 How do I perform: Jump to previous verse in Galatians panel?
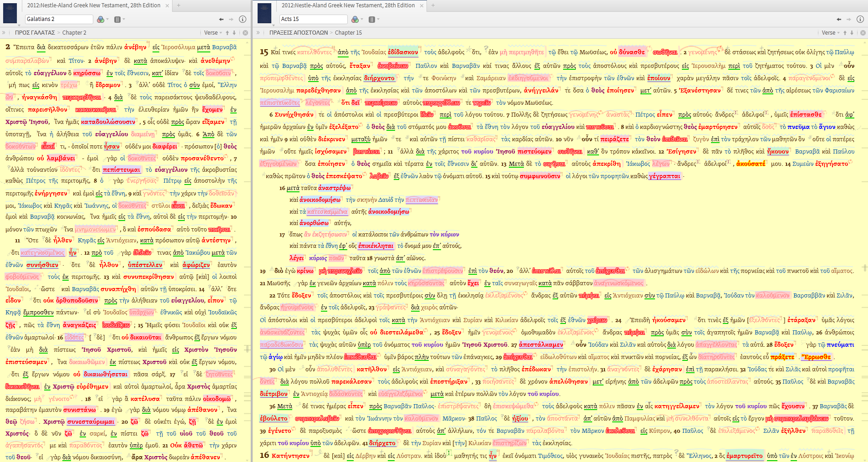click(x=228, y=33)
